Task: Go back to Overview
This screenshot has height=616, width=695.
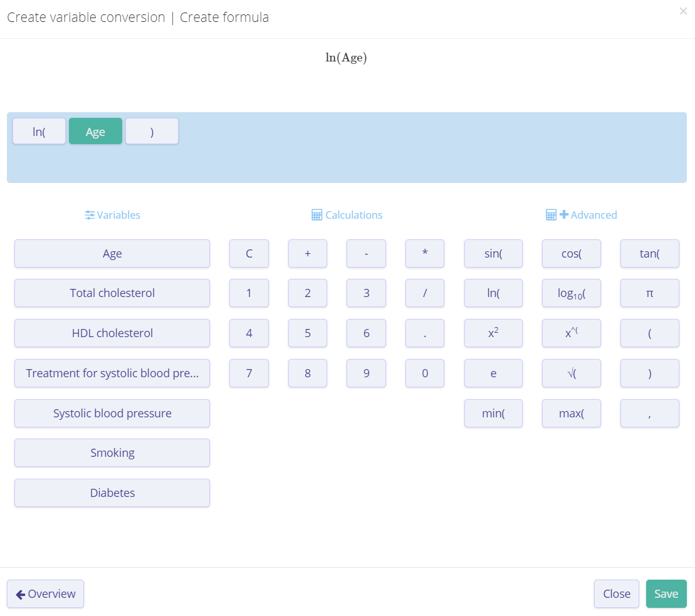Action: [x=45, y=593]
